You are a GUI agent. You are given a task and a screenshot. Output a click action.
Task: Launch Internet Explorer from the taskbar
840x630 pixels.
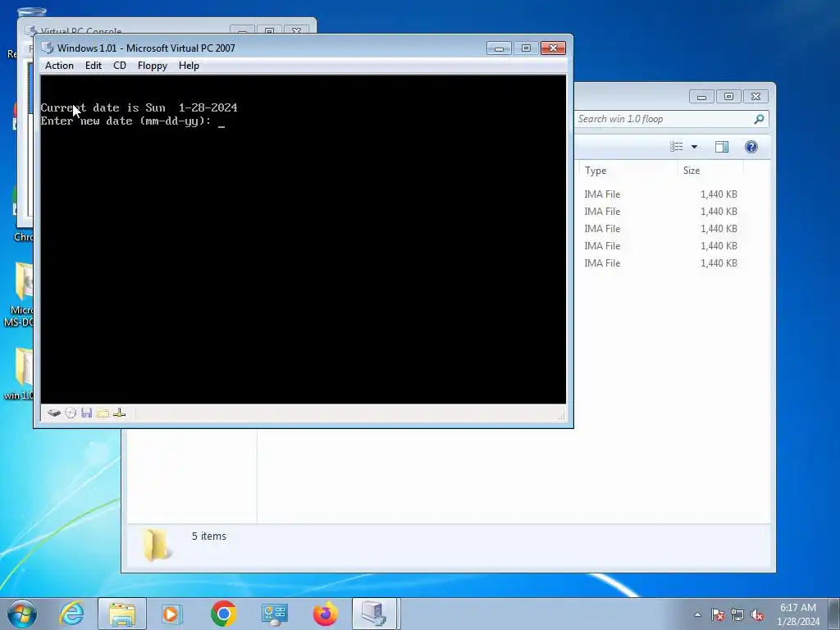(71, 614)
